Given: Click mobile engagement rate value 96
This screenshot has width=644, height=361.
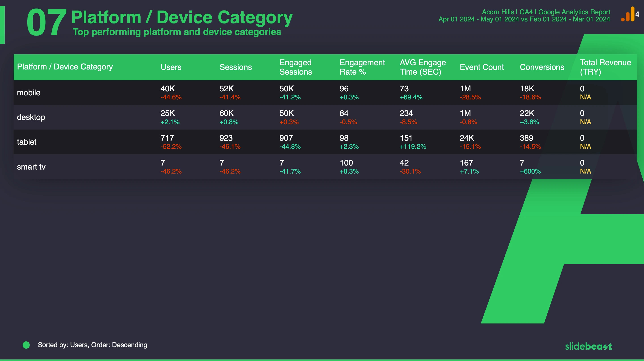Looking at the screenshot, I should tap(344, 88).
